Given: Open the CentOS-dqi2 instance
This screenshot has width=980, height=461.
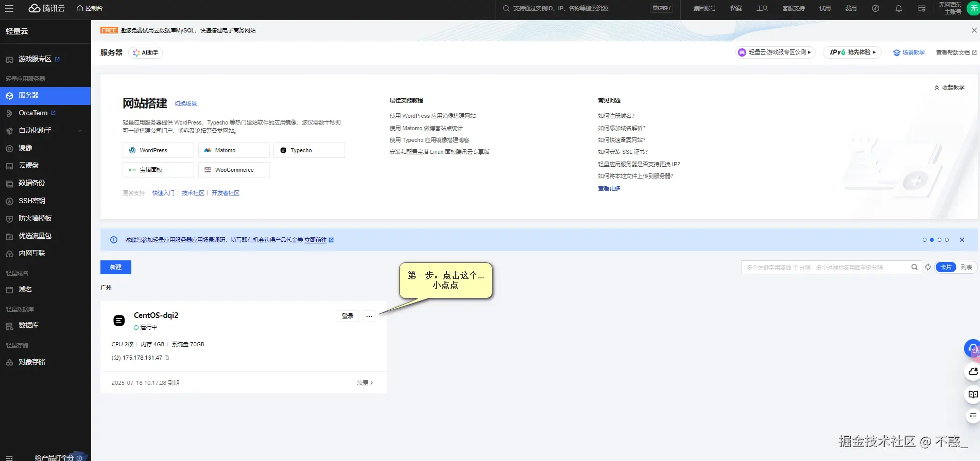Looking at the screenshot, I should pyautogui.click(x=156, y=315).
